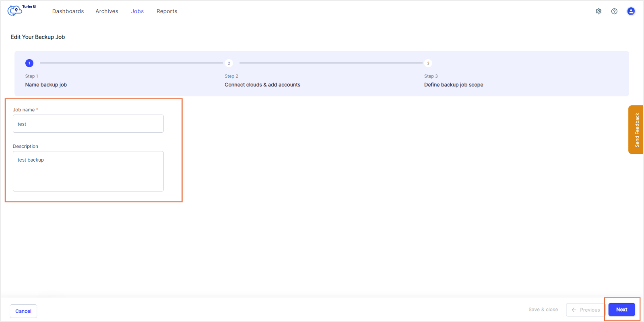
Task: Select step 3 circle in wizard
Action: pos(428,63)
